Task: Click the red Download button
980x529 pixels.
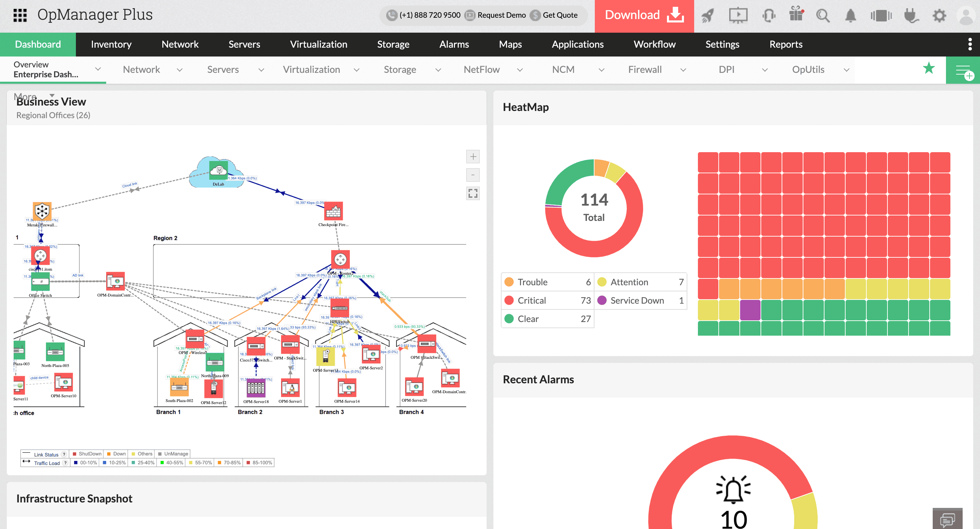Action: tap(644, 16)
